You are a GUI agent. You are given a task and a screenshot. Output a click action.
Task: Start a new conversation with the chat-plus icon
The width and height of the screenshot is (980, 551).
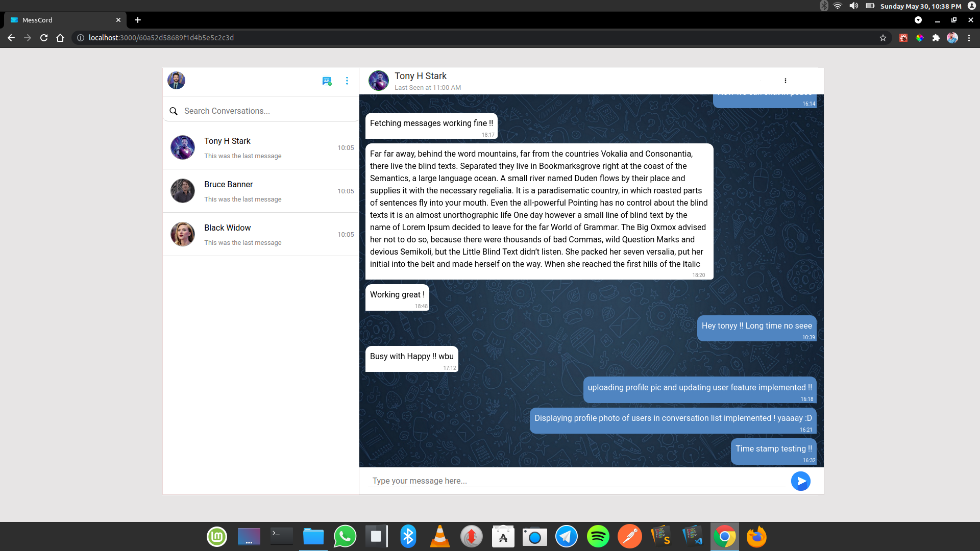pos(327,81)
